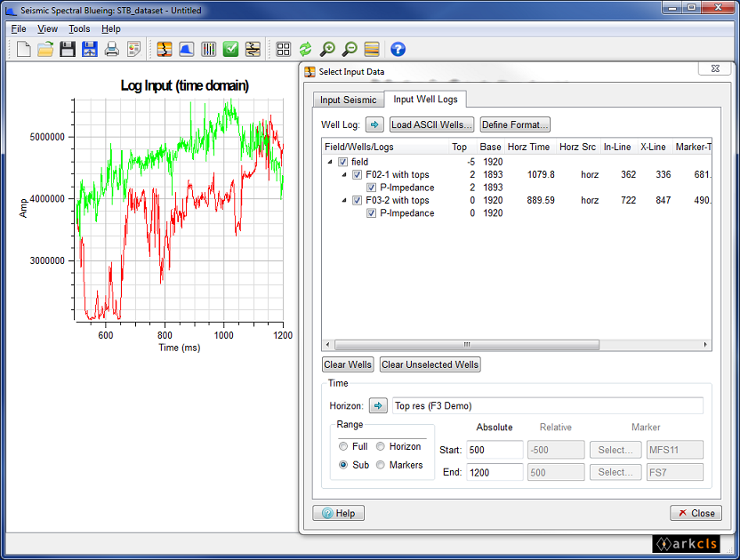
Task: Zoom in with the magnifier plus icon
Action: point(327,49)
